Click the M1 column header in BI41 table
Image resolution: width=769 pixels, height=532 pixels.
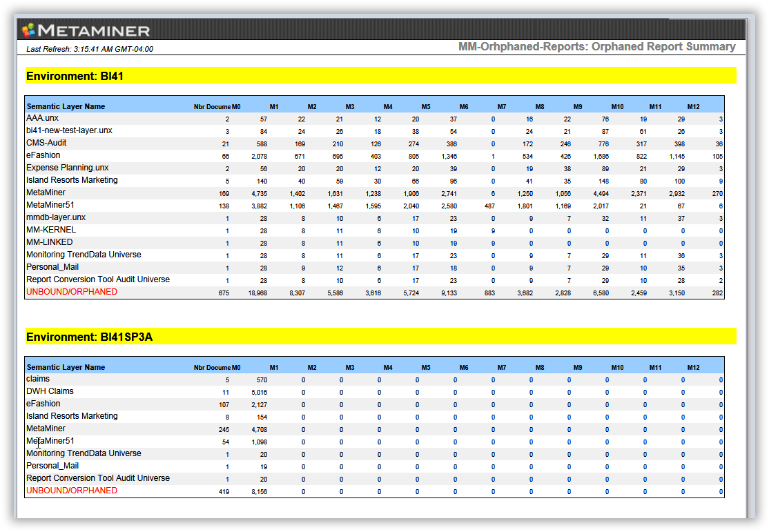pos(273,107)
